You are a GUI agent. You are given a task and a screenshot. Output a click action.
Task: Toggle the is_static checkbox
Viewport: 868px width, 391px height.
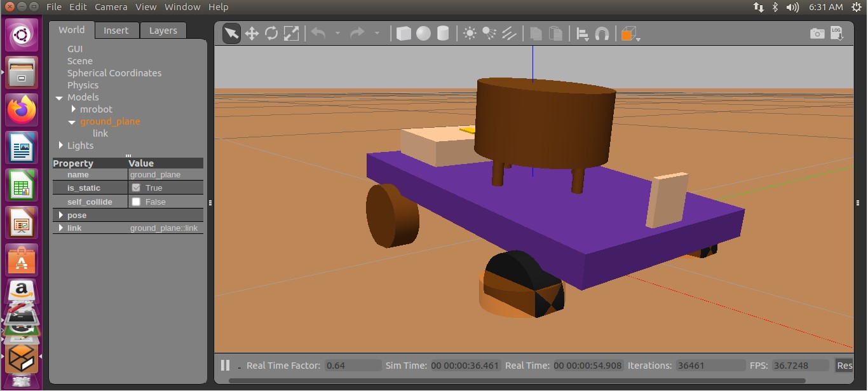(136, 188)
